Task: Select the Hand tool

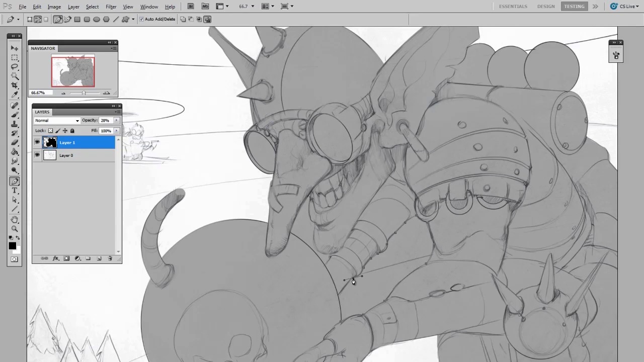Action: [x=15, y=220]
